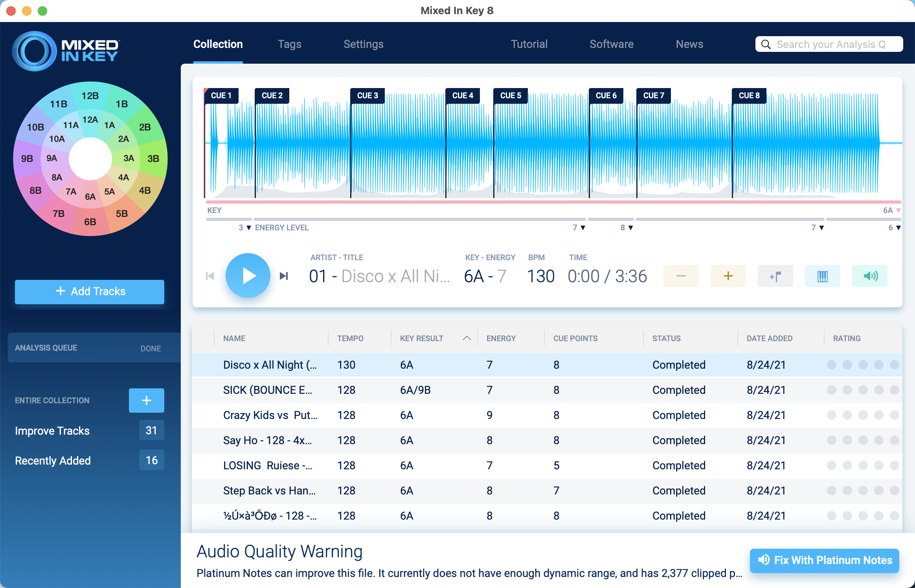
Task: Toggle the green volume speaker button
Action: (869, 276)
